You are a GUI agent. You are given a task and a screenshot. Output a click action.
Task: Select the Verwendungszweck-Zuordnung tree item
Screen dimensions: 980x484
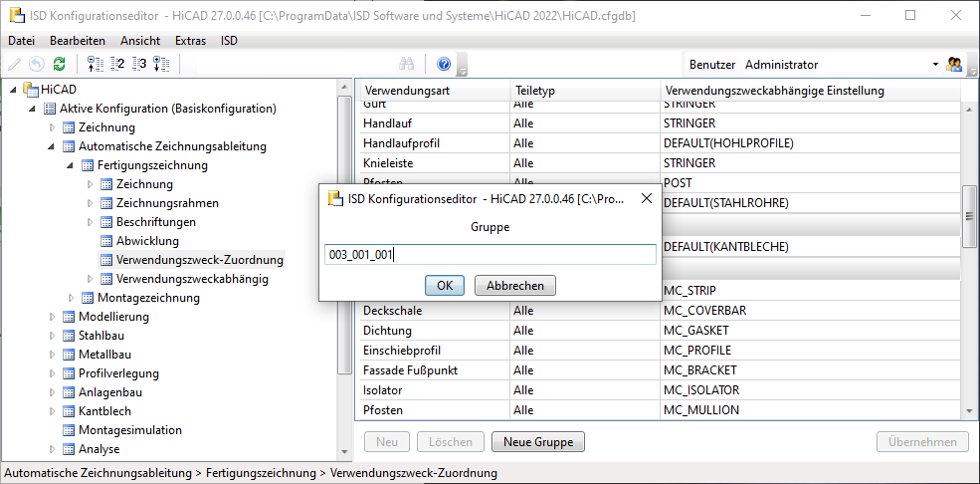pos(199,260)
